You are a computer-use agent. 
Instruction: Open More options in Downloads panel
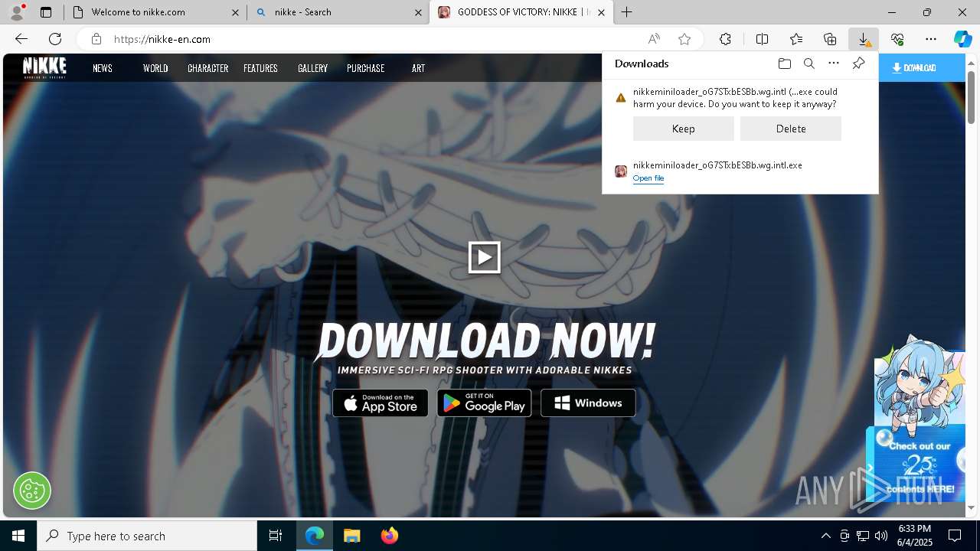click(834, 64)
